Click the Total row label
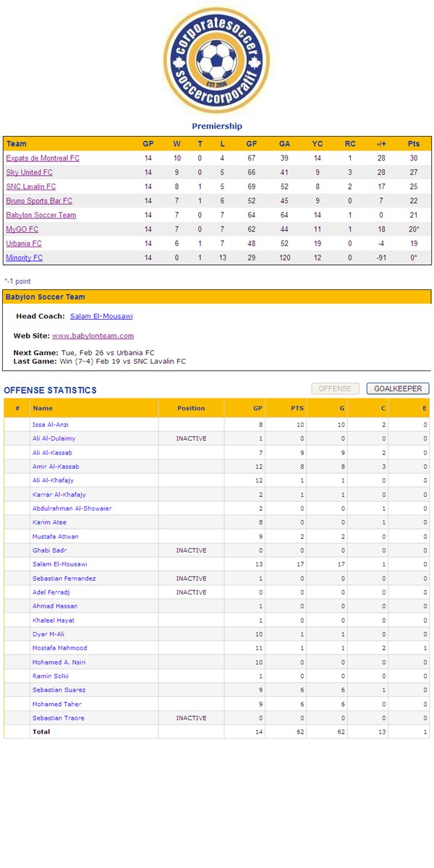Viewport: 434px width, 868px height. [x=41, y=732]
